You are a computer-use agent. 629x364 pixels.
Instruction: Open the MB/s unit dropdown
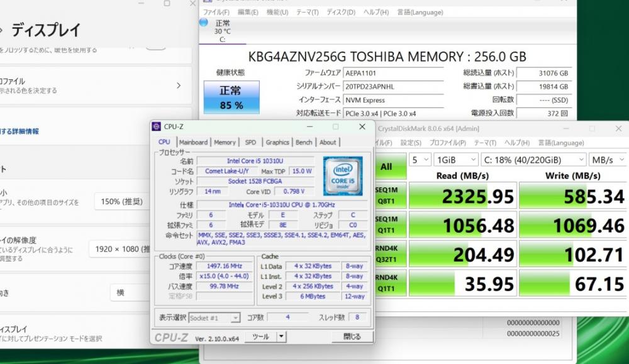point(608,160)
